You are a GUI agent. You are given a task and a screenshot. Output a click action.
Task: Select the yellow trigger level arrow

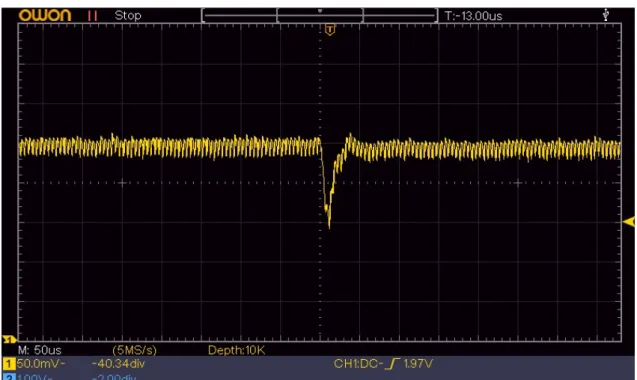pos(629,222)
